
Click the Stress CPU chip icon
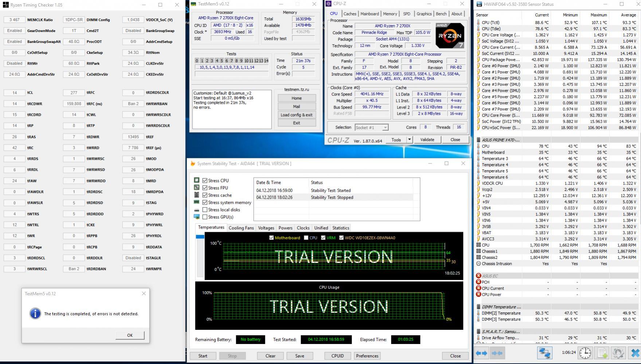(197, 180)
